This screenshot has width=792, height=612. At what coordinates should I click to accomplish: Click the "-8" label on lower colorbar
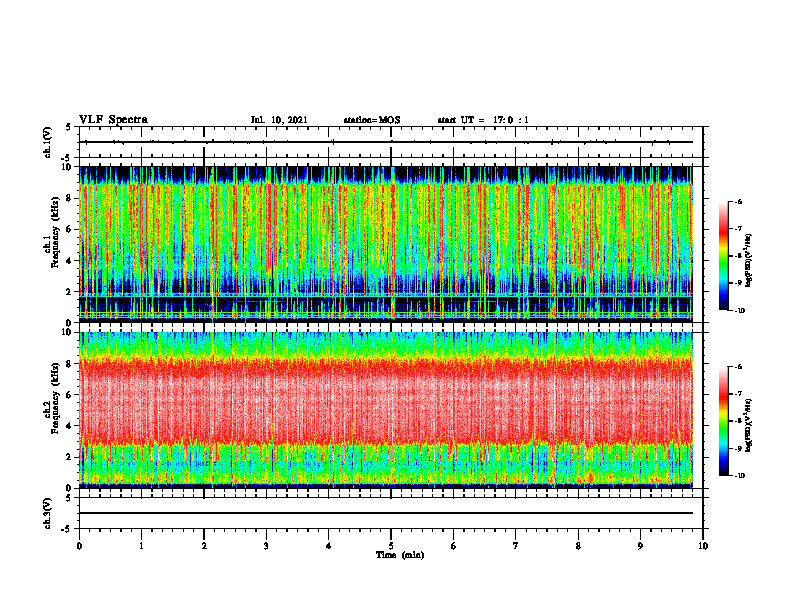(738, 421)
